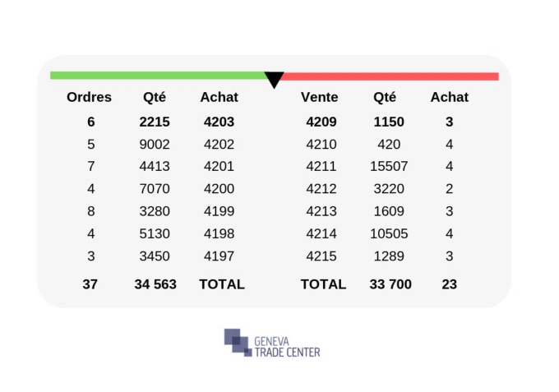
Task: Select the quantity 9002 at 4202
Action: [x=155, y=145]
